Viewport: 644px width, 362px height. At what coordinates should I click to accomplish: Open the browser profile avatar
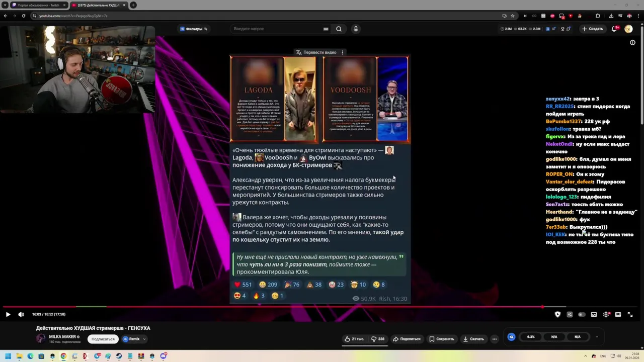(x=629, y=16)
